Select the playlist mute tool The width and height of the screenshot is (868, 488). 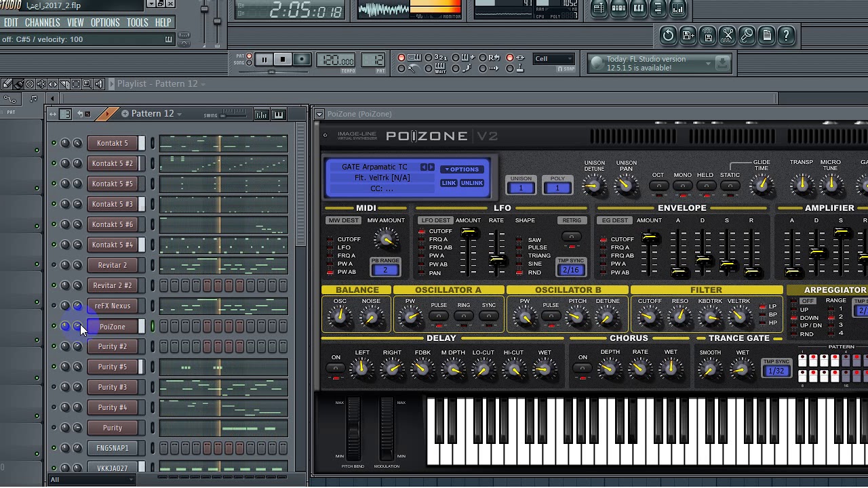41,84
